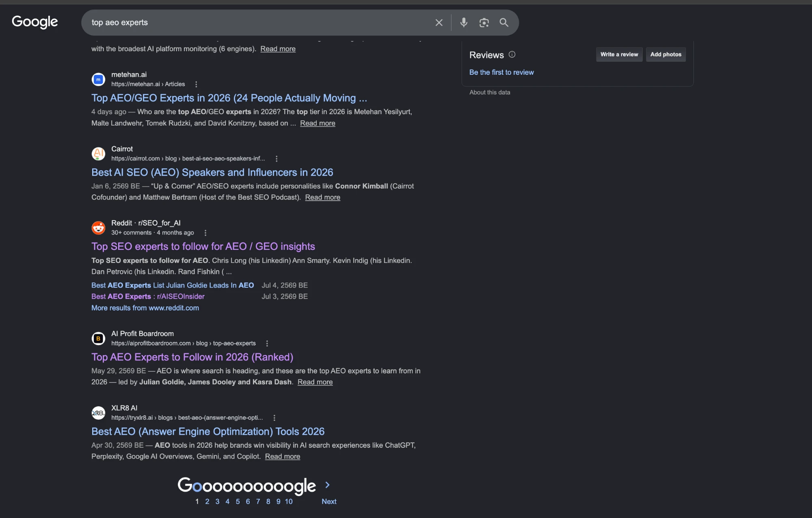Open Cairrot site favicon
Image resolution: width=812 pixels, height=518 pixels.
(98, 154)
